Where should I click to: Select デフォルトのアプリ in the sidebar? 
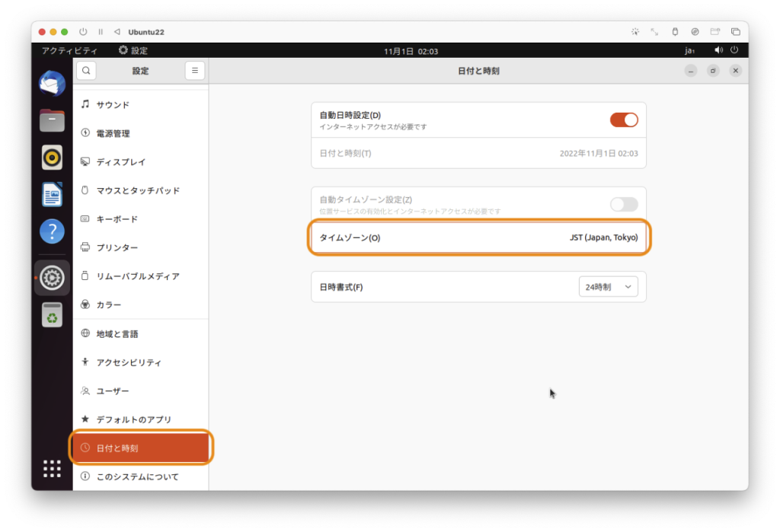[141, 419]
